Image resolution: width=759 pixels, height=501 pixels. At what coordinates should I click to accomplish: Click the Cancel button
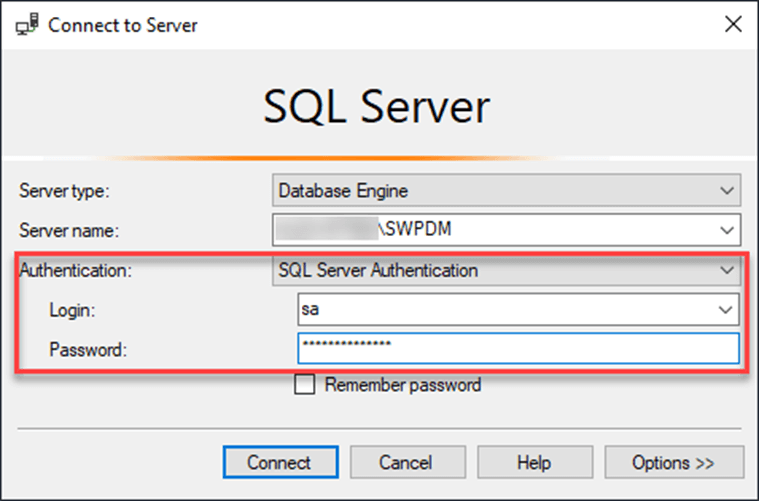(x=408, y=462)
